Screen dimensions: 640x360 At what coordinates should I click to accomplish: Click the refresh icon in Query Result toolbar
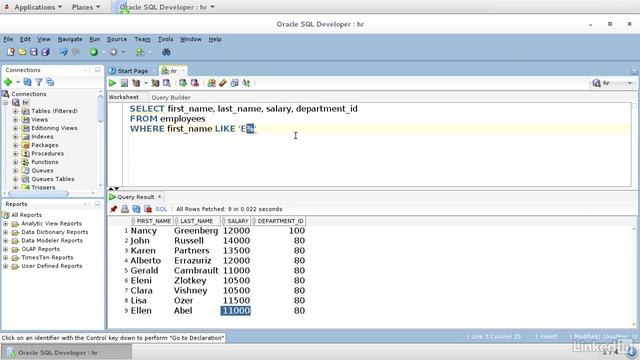136,209
